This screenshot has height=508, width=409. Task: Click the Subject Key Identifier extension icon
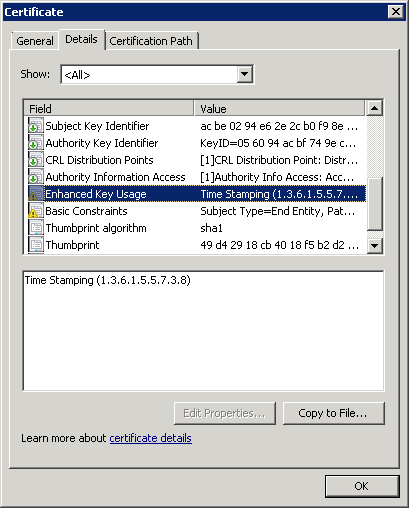pyautogui.click(x=36, y=126)
